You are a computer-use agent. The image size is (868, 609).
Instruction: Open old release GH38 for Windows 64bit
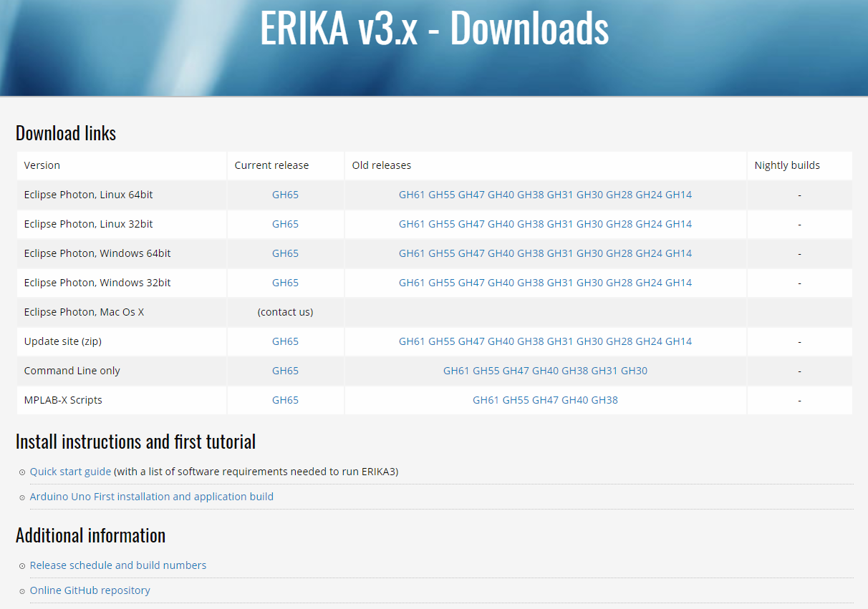531,253
